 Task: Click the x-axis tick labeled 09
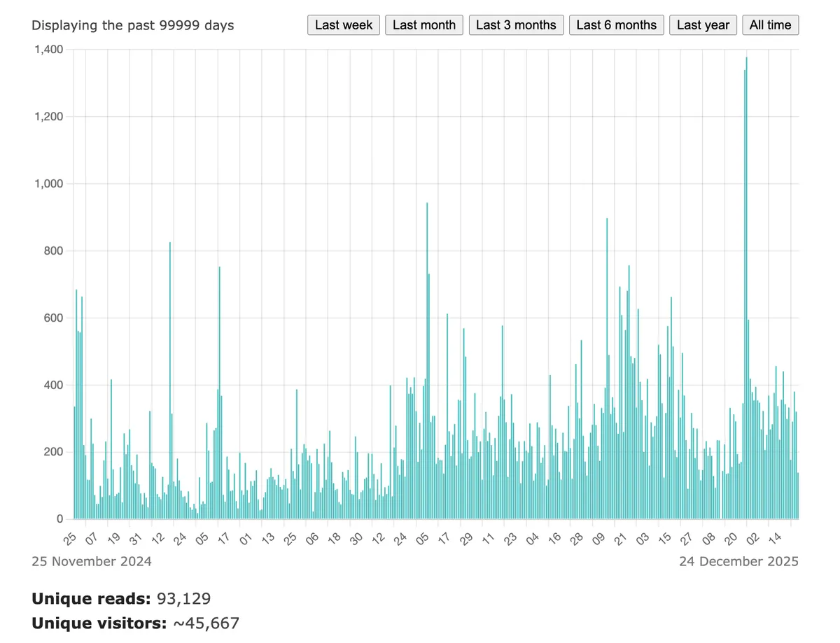coord(598,539)
